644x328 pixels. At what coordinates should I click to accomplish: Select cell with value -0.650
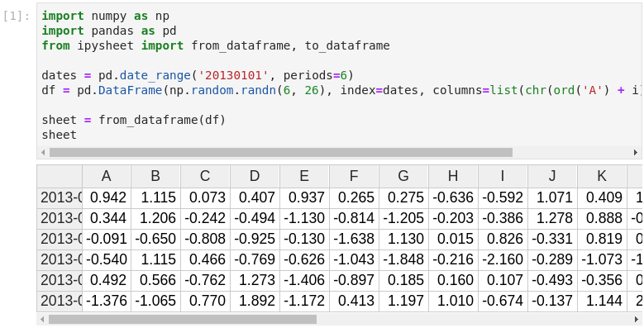tap(155, 239)
